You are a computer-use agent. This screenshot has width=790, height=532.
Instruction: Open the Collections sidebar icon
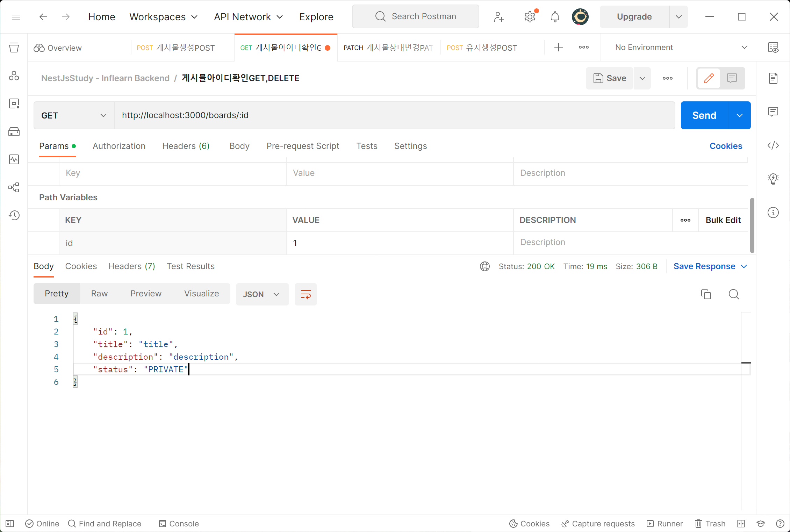point(14,48)
